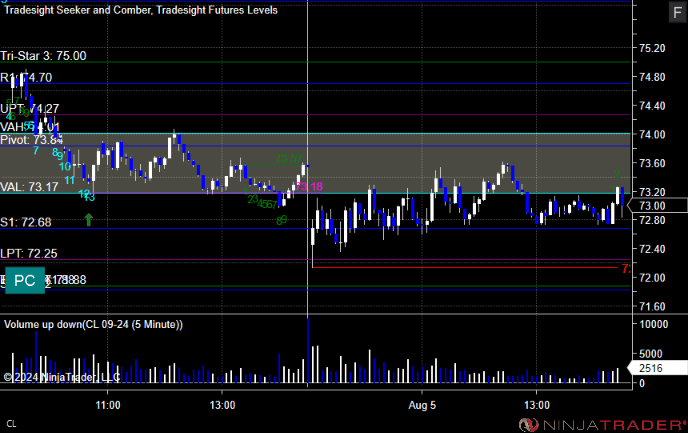Click the S1: 72.68 level label

(26, 222)
